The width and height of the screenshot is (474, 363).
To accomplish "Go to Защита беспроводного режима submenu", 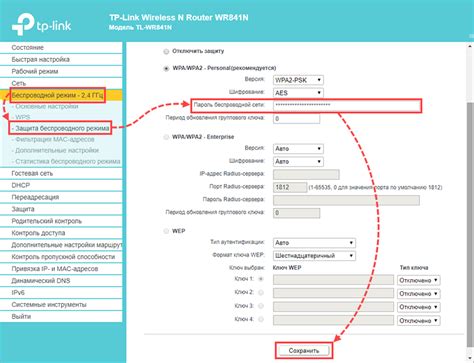I will click(x=60, y=128).
